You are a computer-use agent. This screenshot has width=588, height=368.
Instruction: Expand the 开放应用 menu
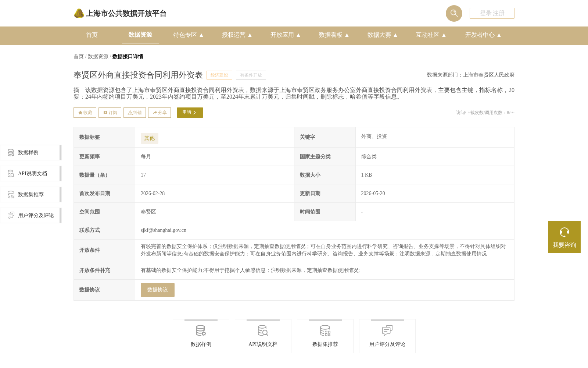point(286,35)
